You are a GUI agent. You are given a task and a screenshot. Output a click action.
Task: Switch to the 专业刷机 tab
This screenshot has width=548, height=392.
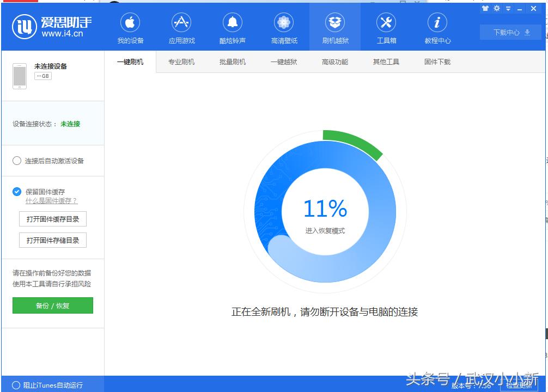point(181,62)
